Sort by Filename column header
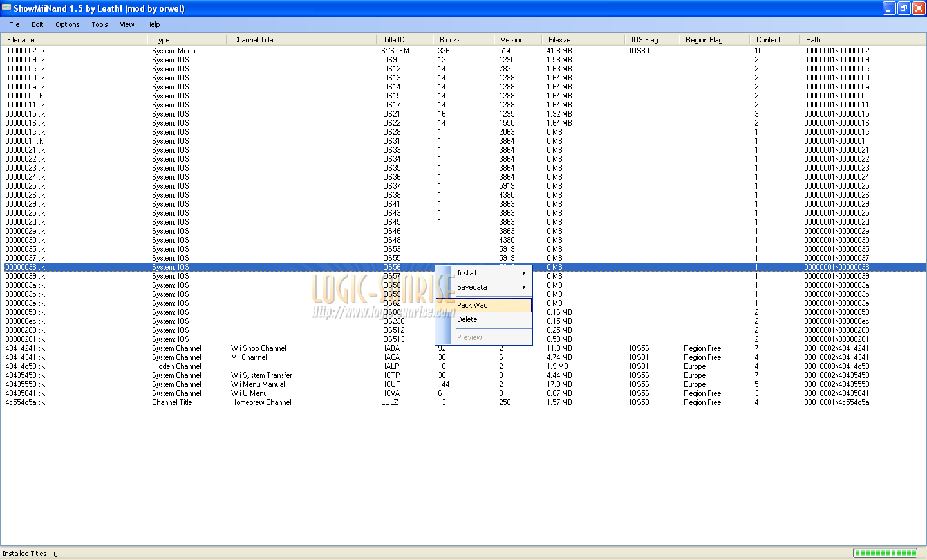 tap(75, 40)
